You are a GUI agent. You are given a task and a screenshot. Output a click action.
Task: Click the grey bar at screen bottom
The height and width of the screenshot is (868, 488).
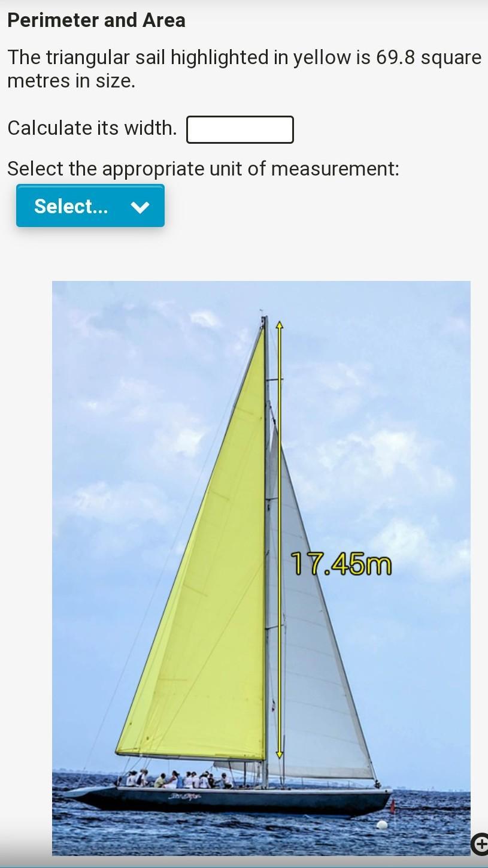244,862
